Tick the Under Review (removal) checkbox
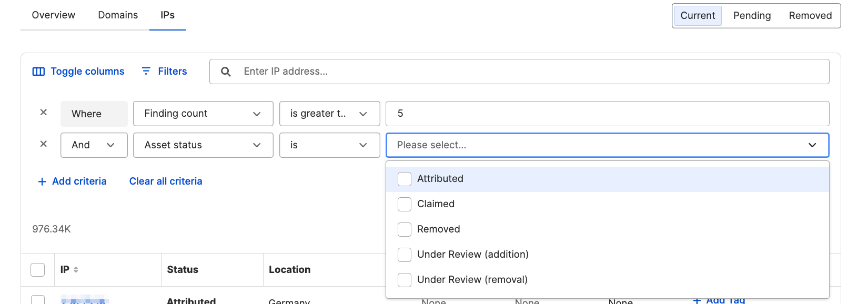 tap(405, 280)
